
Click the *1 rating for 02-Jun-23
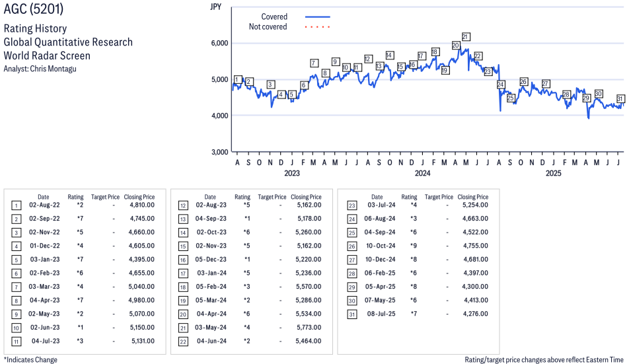pyautogui.click(x=81, y=328)
